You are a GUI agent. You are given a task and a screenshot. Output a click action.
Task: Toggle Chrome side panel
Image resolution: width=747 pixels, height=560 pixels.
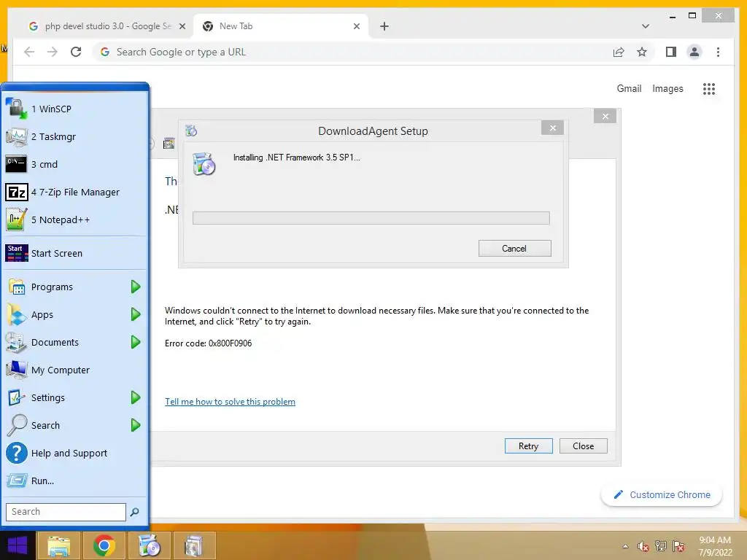(x=671, y=52)
